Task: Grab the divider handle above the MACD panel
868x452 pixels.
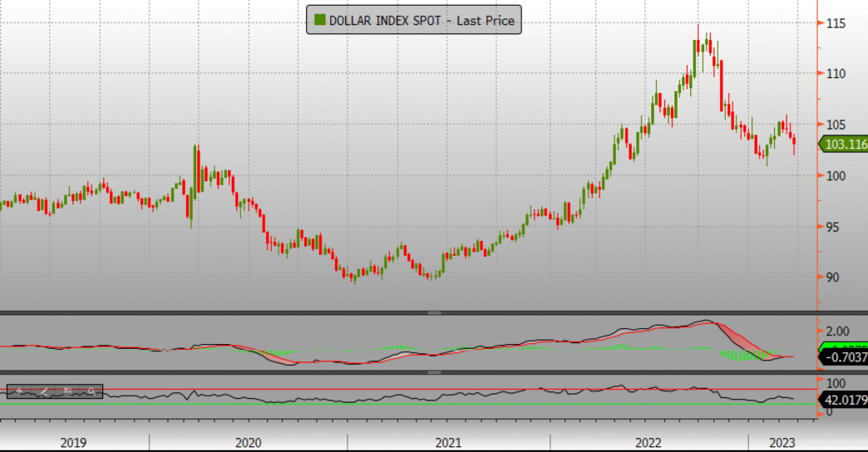Action: 433,312
